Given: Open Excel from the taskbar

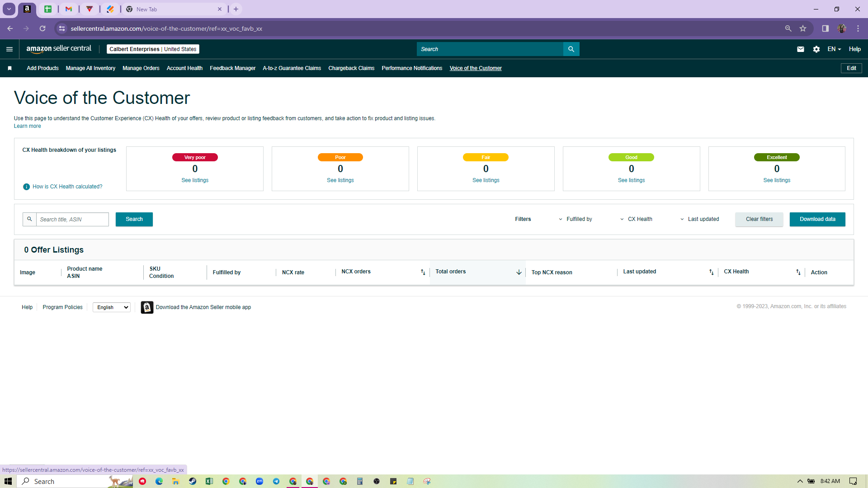Looking at the screenshot, I should click(209, 481).
